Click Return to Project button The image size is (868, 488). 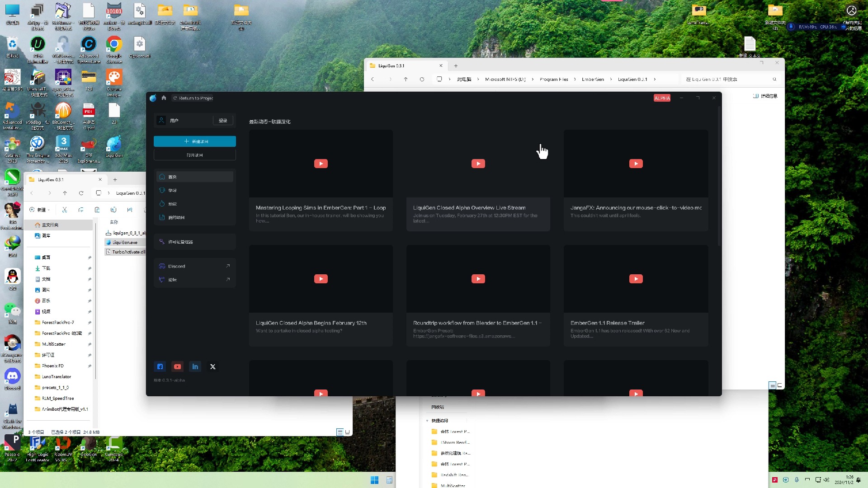coord(193,98)
